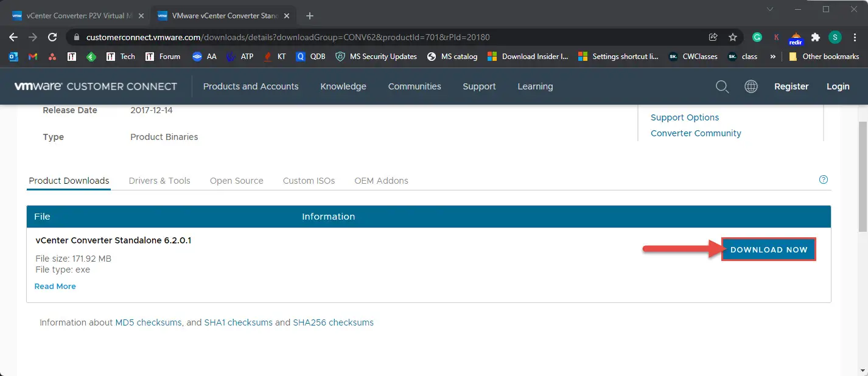
Task: Click the Download Now button
Action: click(x=769, y=249)
